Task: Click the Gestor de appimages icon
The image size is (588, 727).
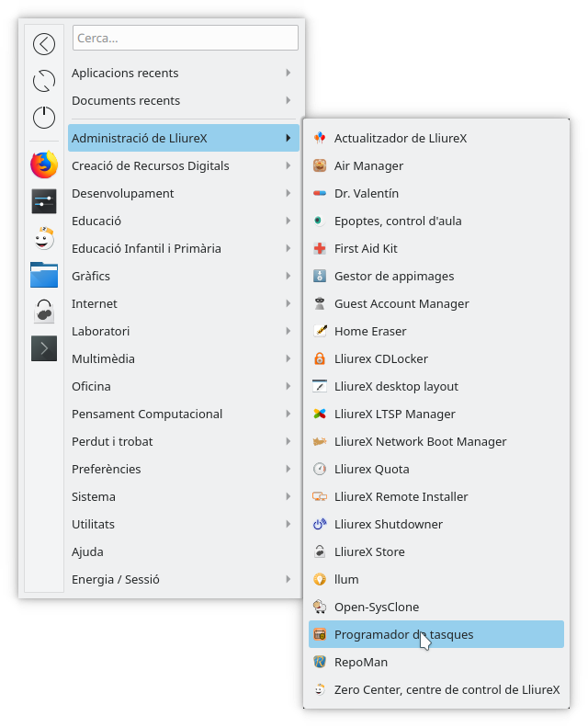Action: point(320,276)
